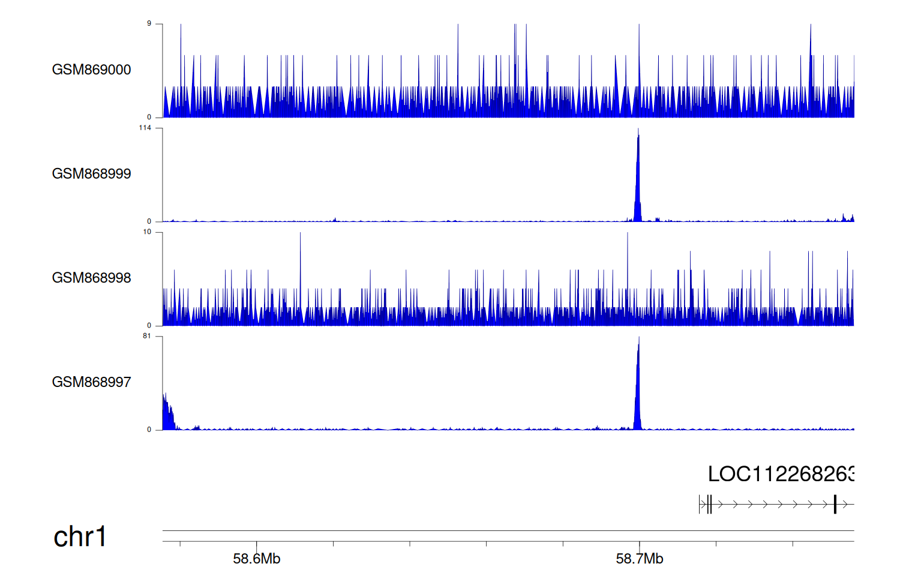This screenshot has height=588, width=900.
Task: Click the GSM868998 track label
Action: point(91,278)
